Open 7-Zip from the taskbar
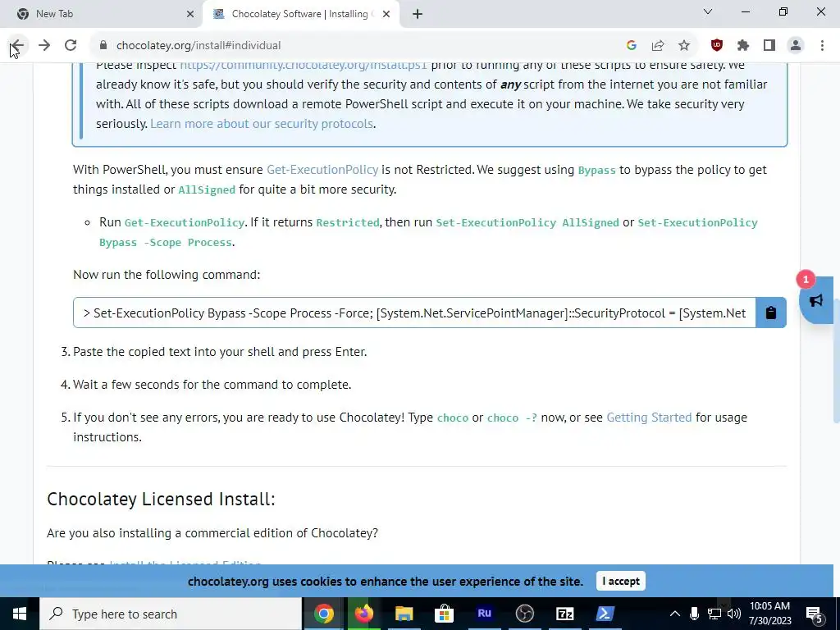The image size is (840, 630). 564,614
